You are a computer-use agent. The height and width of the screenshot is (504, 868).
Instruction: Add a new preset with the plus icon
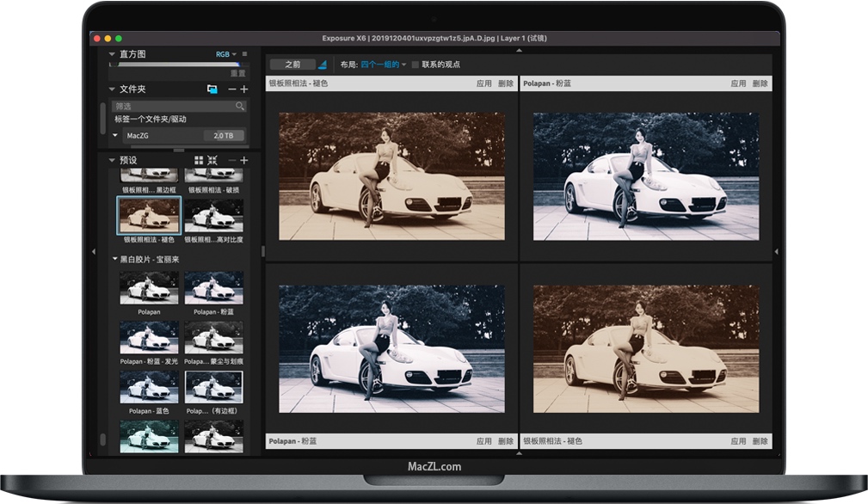[x=244, y=161]
